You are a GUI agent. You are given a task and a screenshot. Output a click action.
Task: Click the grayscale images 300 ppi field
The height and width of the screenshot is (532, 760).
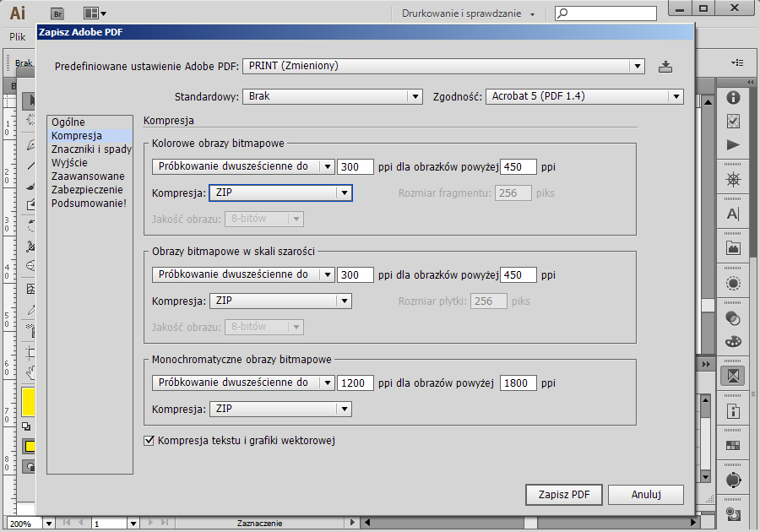356,274
